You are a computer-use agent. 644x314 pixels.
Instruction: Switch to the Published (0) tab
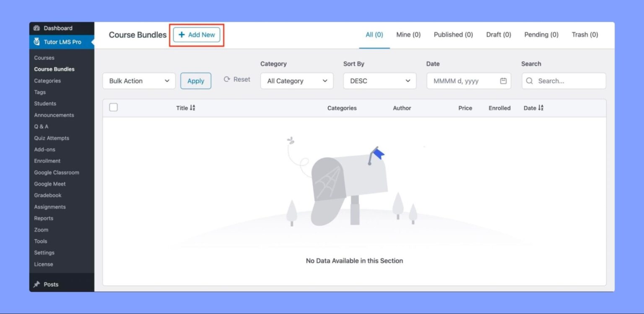pos(453,35)
